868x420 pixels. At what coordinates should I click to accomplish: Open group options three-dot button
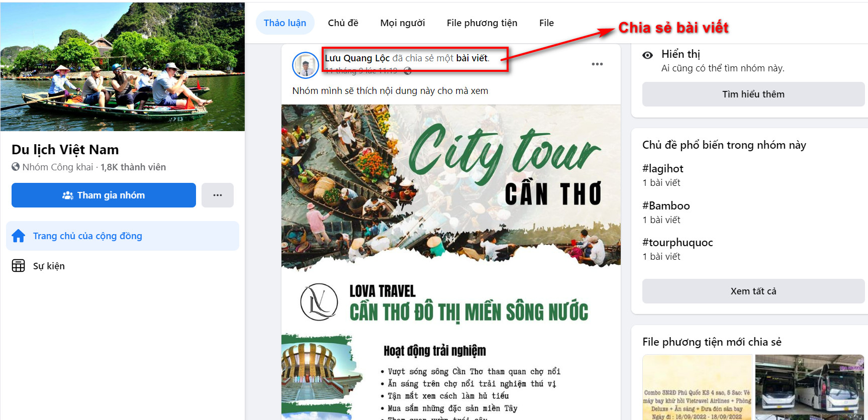coord(218,195)
